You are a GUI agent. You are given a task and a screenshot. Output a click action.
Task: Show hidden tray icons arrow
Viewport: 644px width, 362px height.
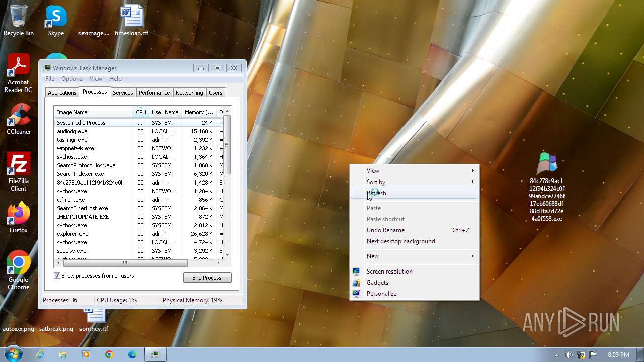click(556, 355)
